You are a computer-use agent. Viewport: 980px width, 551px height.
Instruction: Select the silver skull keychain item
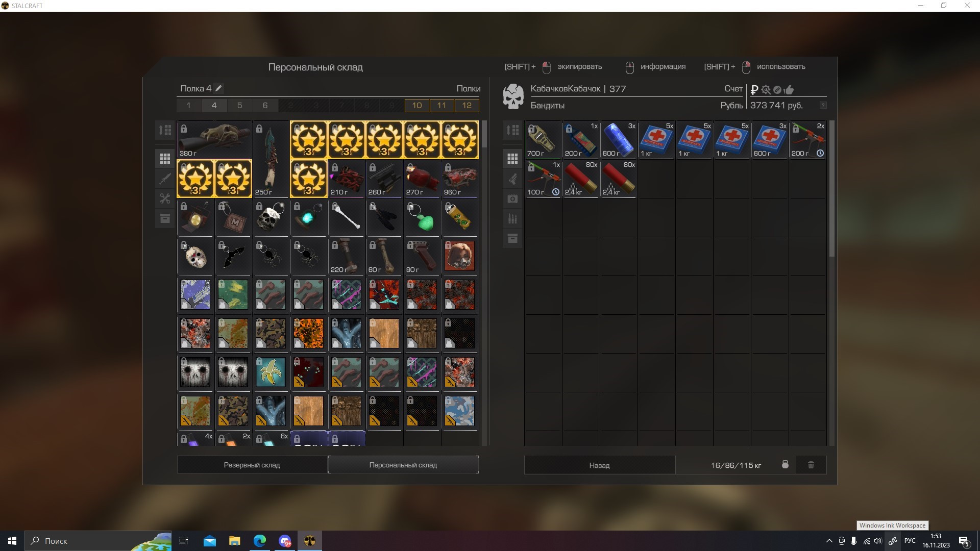(271, 217)
